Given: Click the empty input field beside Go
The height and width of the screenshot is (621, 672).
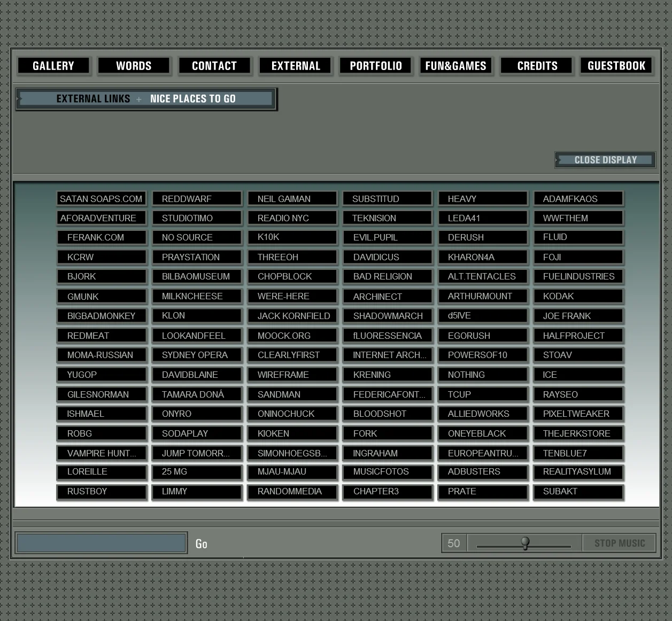Looking at the screenshot, I should [x=101, y=543].
